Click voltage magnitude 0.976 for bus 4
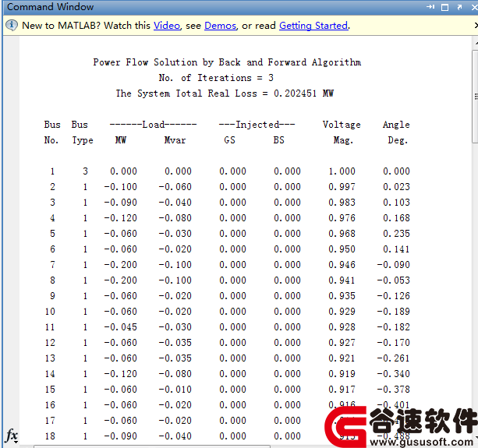478x448 pixels. click(x=342, y=218)
